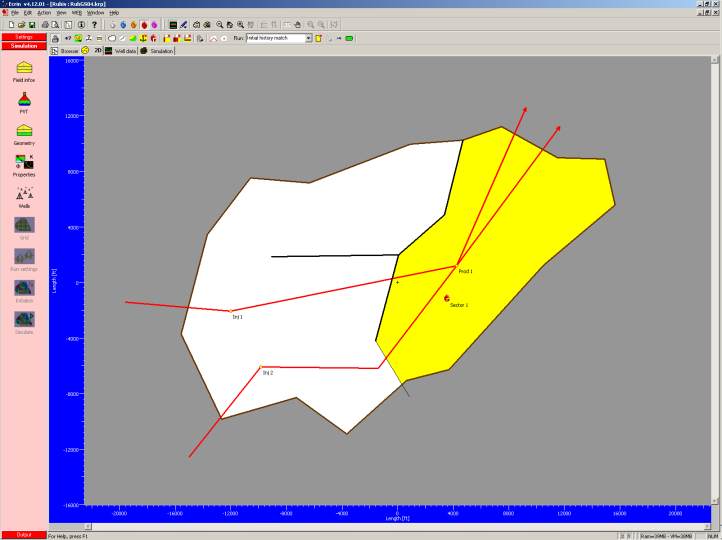Switch to the Well data tab
Screen dimensions: 722x540
[x=121, y=50]
